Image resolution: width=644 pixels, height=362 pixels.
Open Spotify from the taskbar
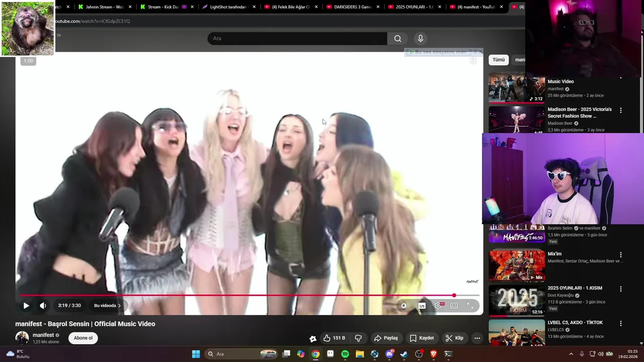point(345,354)
